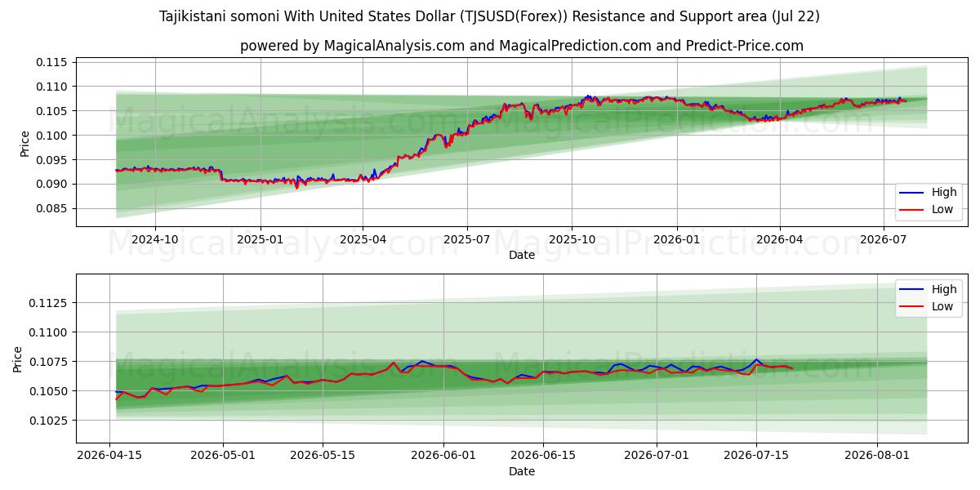This screenshot has width=980, height=490.
Task: Click the 0.085 y-axis tick label
Action: (x=51, y=208)
